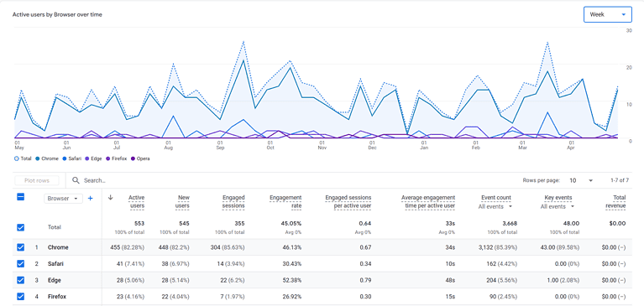Uncheck the Safari row checkbox
Viewport: 644px width, 306px height.
[x=20, y=264]
